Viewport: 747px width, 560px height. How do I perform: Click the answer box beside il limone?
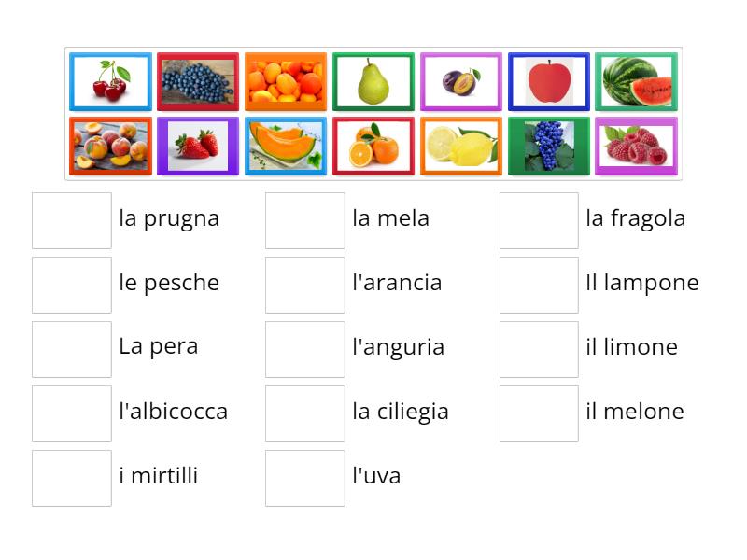[539, 348]
